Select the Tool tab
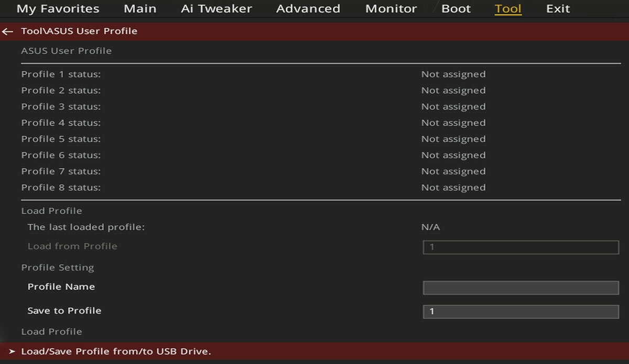 point(508,9)
